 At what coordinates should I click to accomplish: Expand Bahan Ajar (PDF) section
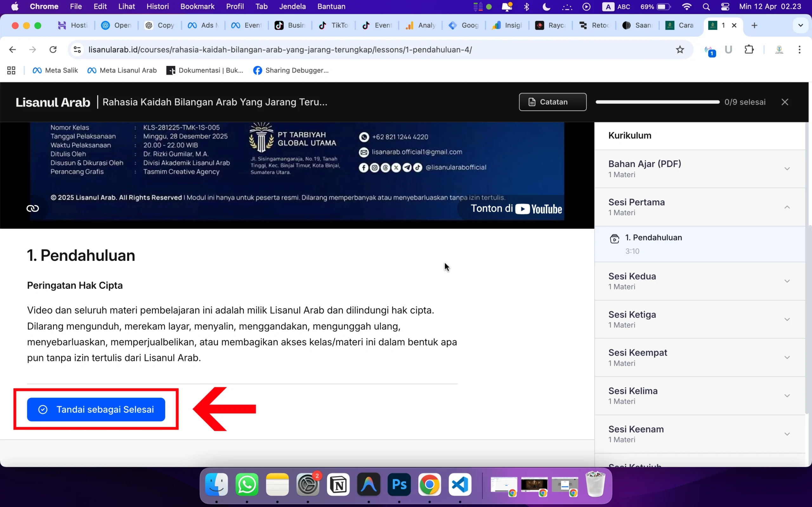[x=787, y=169]
